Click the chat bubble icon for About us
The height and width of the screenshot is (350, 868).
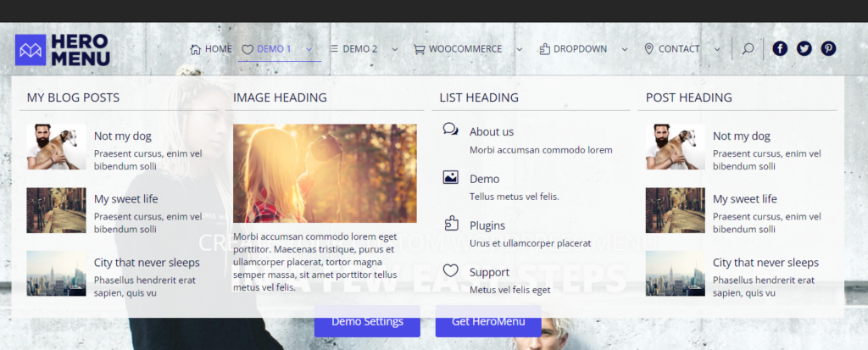451,130
